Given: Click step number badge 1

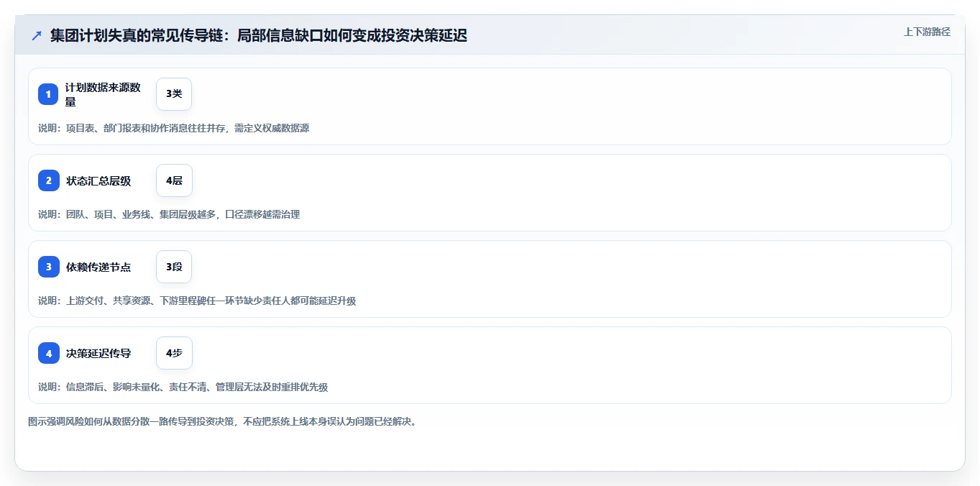Looking at the screenshot, I should click(x=49, y=94).
